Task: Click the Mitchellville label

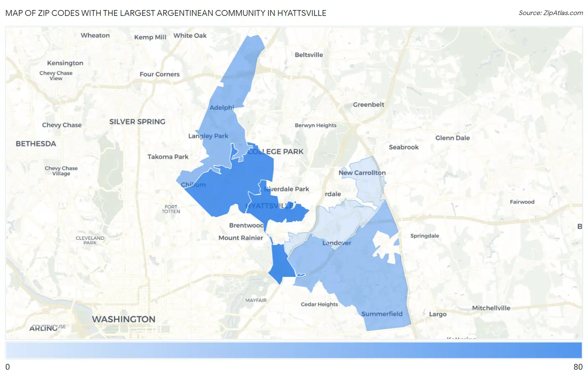Action: click(x=491, y=308)
